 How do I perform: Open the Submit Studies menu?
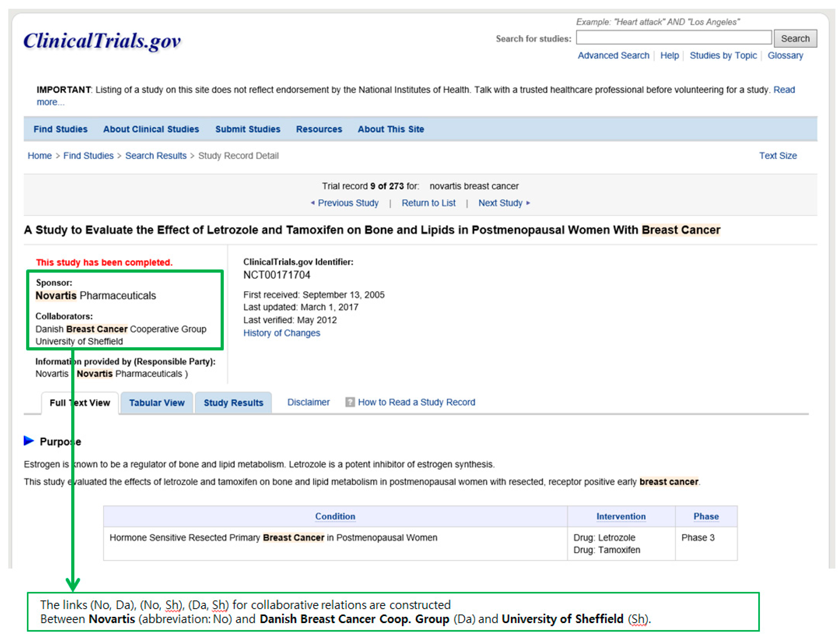click(x=248, y=129)
